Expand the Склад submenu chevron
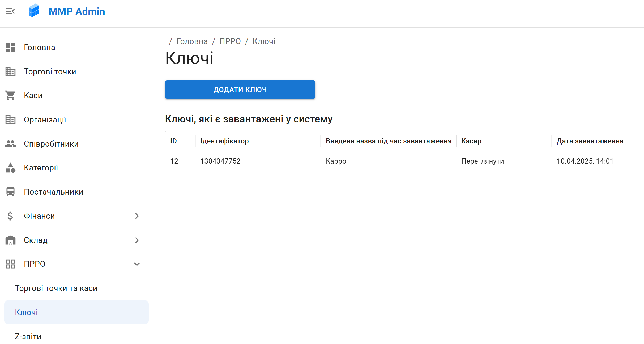644x344 pixels. (137, 240)
